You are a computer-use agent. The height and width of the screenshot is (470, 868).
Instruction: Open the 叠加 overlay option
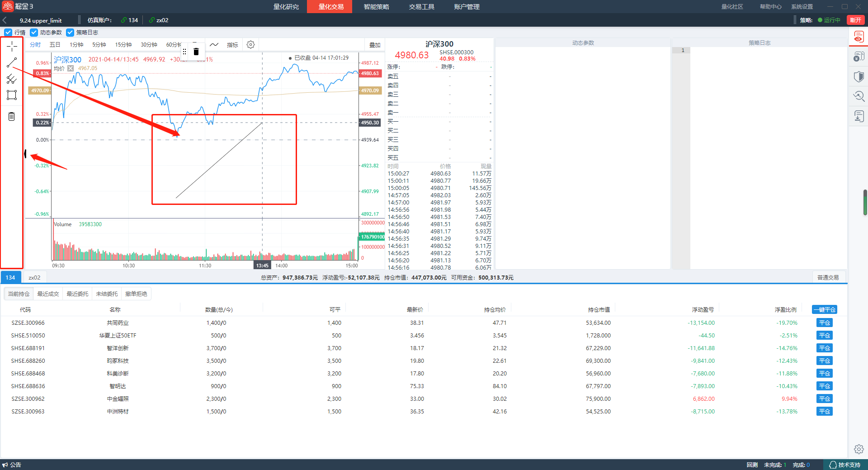click(x=375, y=45)
